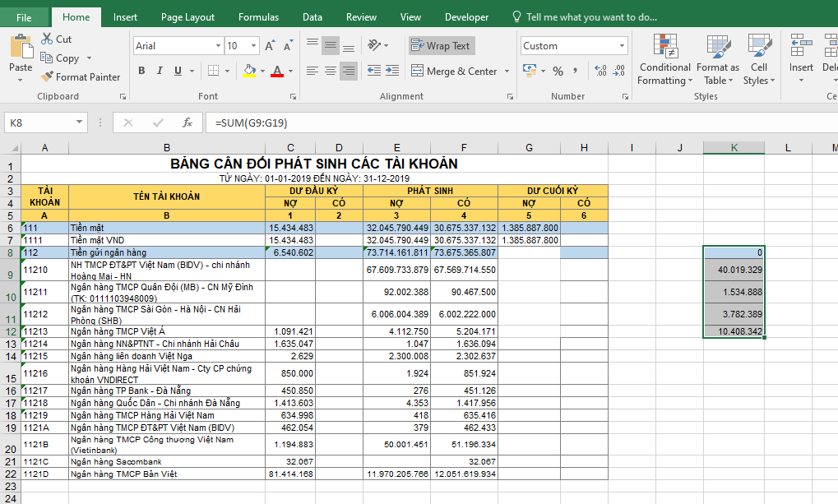Image resolution: width=838 pixels, height=504 pixels.
Task: Click the Format Painter tool
Action: (81, 77)
